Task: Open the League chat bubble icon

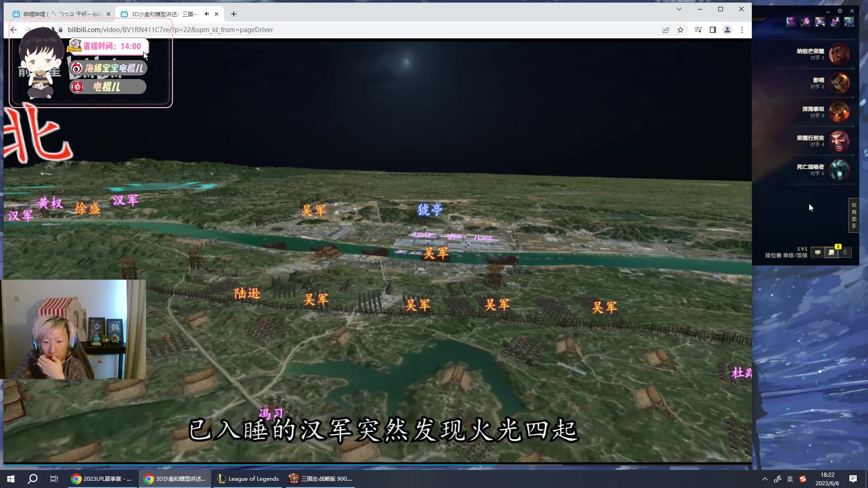Action: click(x=817, y=253)
